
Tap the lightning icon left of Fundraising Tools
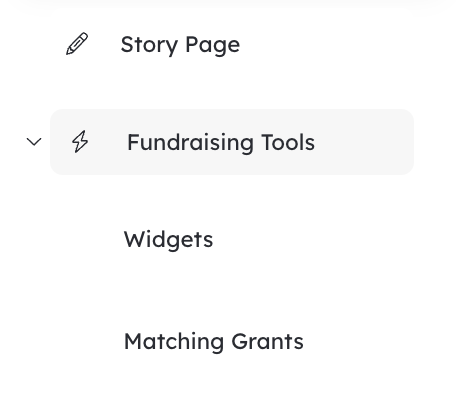point(80,142)
